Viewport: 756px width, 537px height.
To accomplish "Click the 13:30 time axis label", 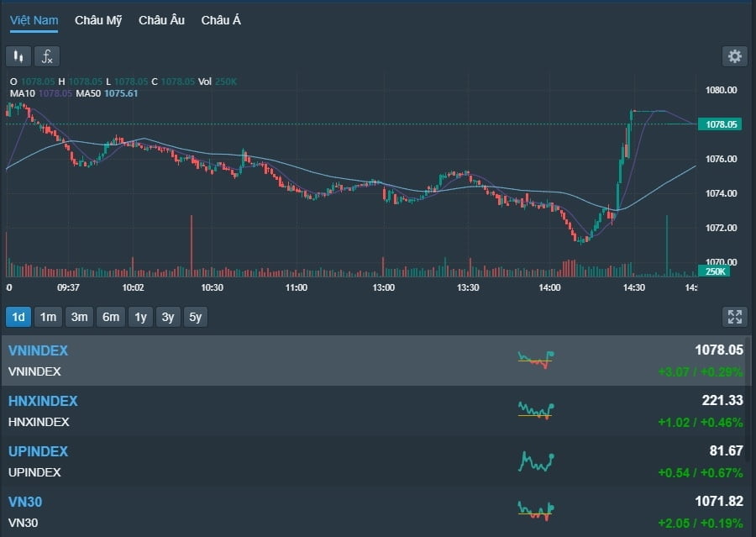I will (468, 287).
